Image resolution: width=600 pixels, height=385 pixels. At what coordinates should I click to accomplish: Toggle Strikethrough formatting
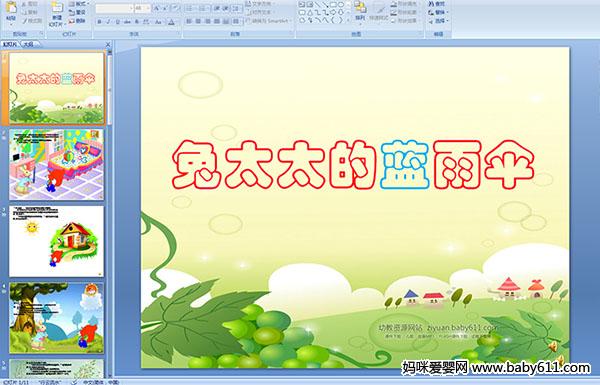pos(127,22)
